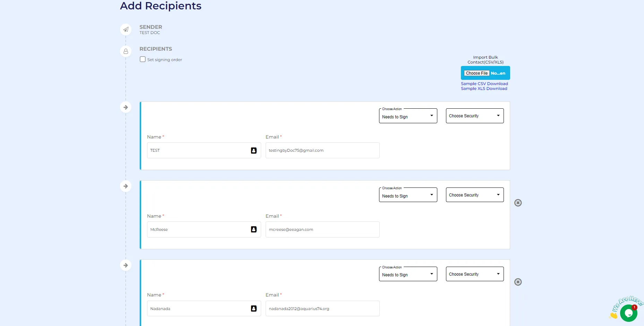Click Choose File to import contacts
The width and height of the screenshot is (644, 326).
click(x=477, y=73)
